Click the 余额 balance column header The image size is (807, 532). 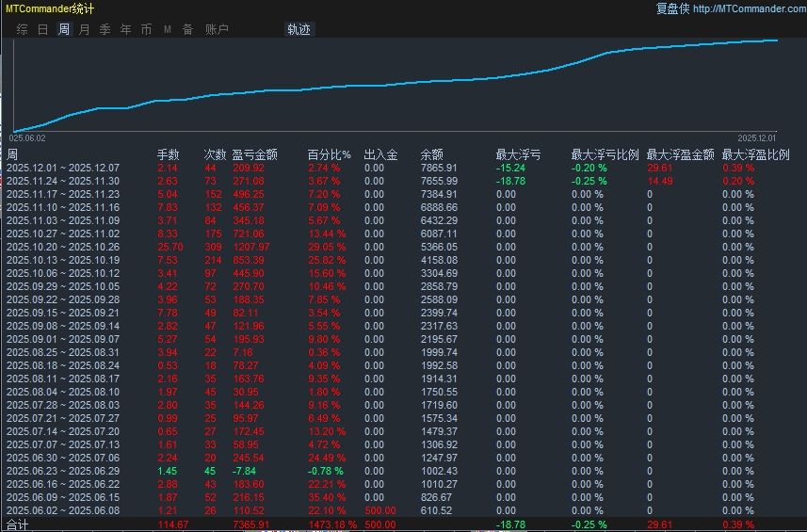click(431, 154)
